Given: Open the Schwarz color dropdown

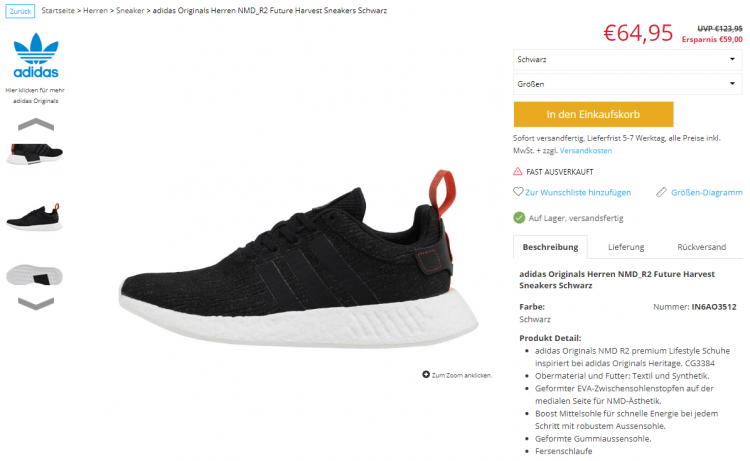Looking at the screenshot, I should point(628,59).
